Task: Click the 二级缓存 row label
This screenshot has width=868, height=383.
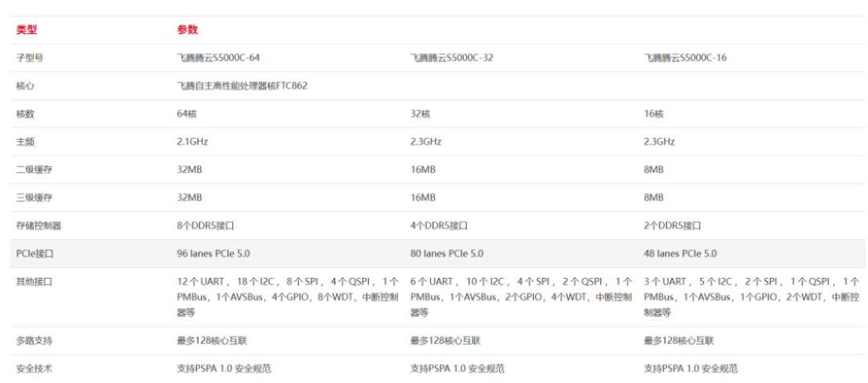Action: click(x=35, y=169)
